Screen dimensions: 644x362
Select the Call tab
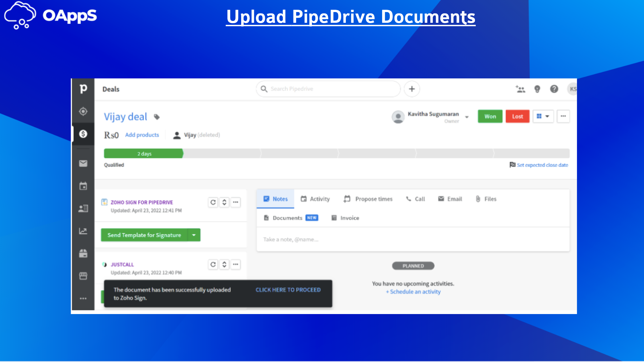pyautogui.click(x=415, y=199)
